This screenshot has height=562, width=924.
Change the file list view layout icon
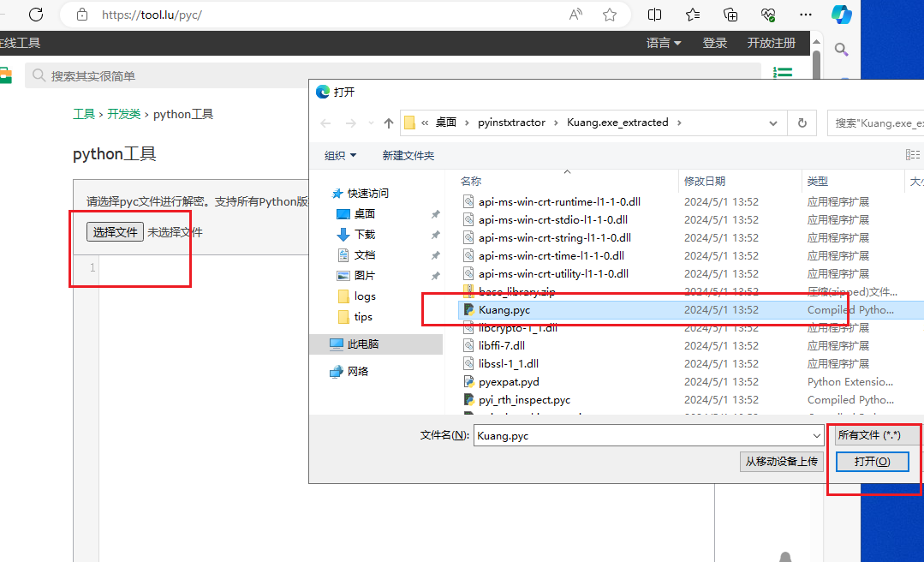[x=912, y=155]
